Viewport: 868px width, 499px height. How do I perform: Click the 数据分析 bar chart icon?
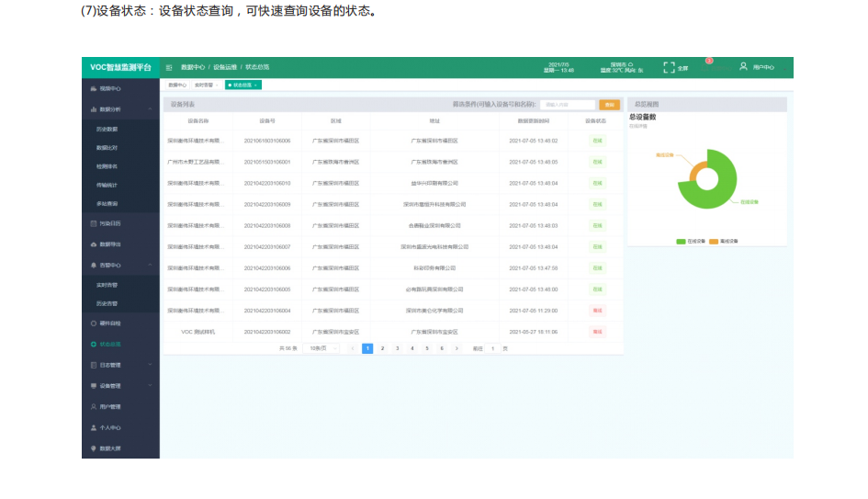(x=93, y=109)
